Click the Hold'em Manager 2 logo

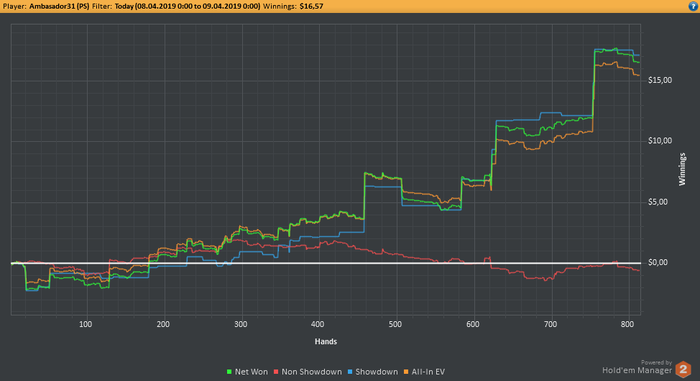pos(683,369)
